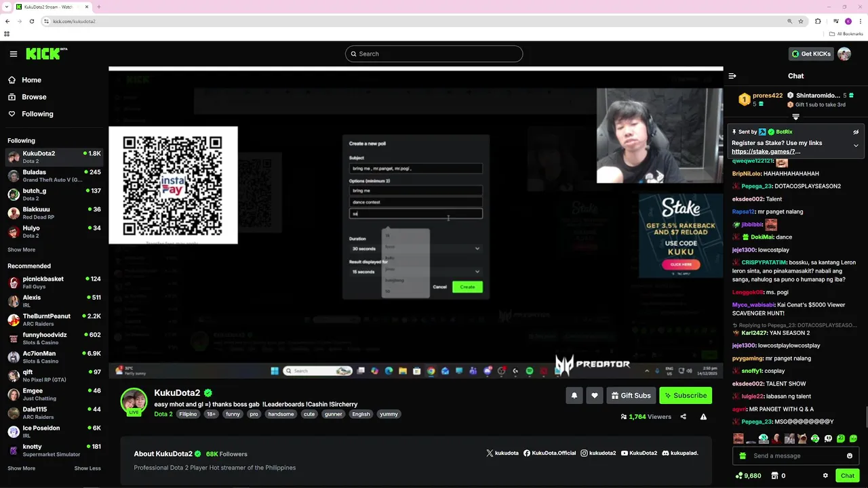This screenshot has height=488, width=868.
Task: Open the Ac7ionMan recommended channel
Action: (x=54, y=357)
